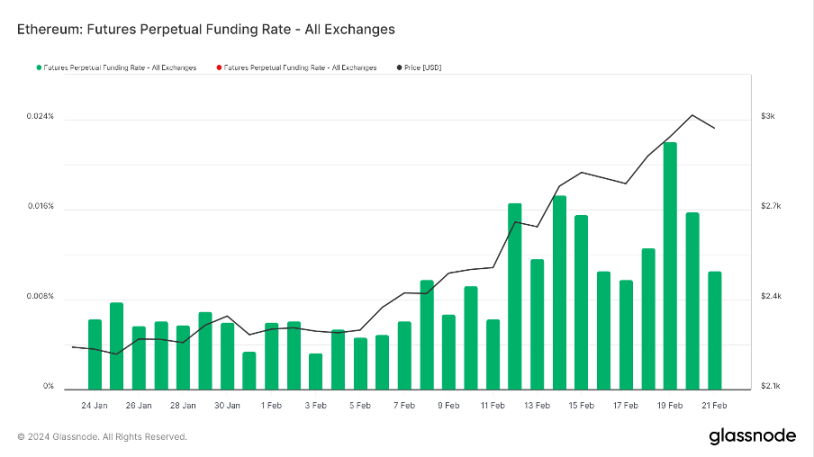The width and height of the screenshot is (814, 457).
Task: Click the 5 Feb date label
Action: click(360, 406)
